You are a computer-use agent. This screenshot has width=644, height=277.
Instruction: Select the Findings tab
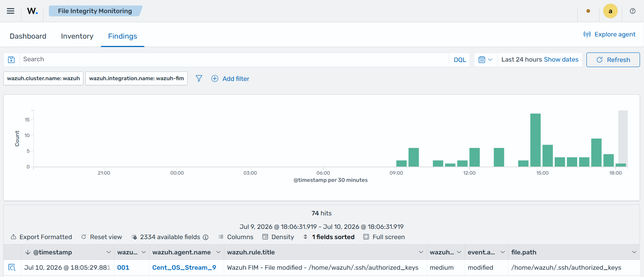coord(122,36)
